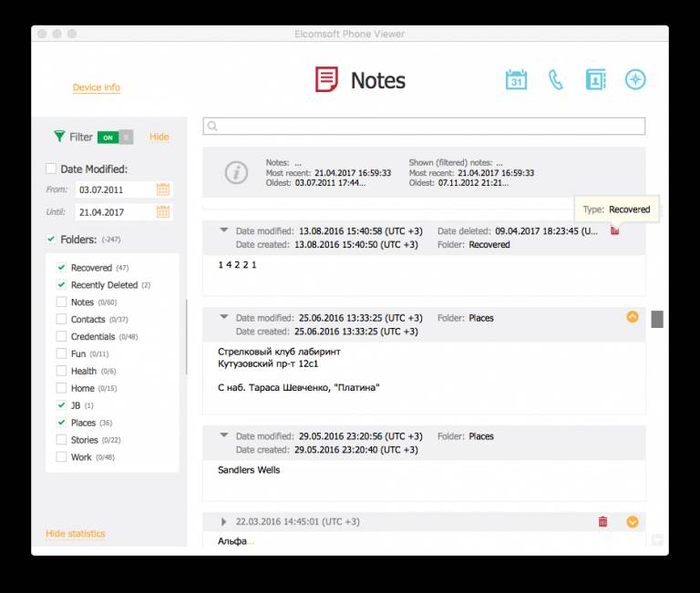Open the compass browser icon
The image size is (700, 593).
point(635,79)
